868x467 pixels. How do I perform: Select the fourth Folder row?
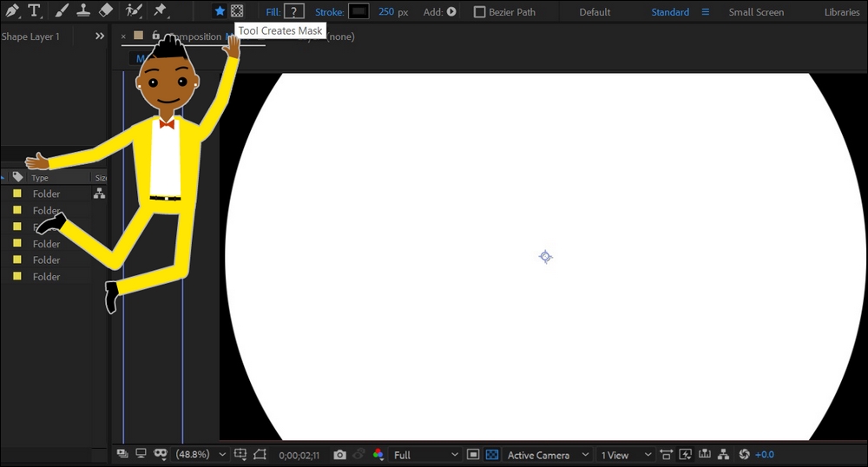[47, 243]
